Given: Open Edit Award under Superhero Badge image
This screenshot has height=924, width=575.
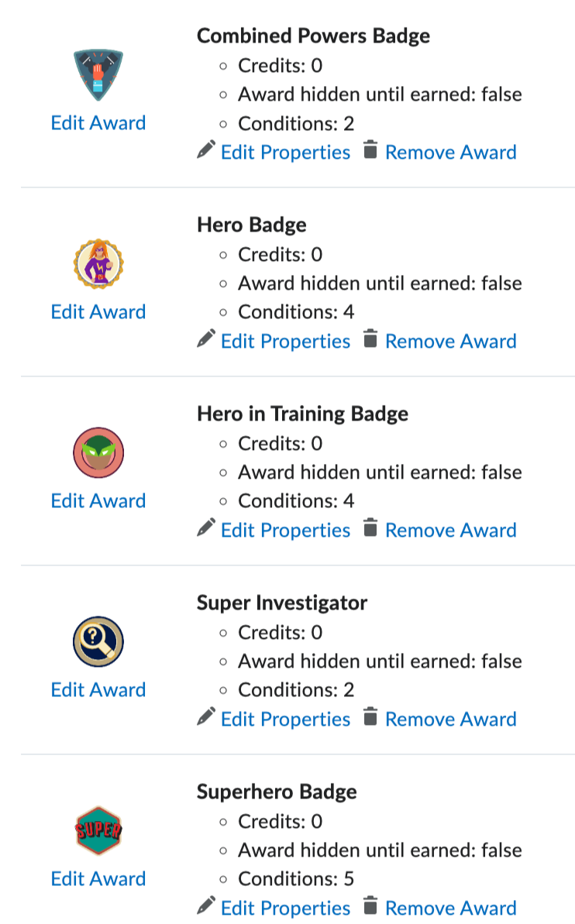Looking at the screenshot, I should tap(98, 878).
